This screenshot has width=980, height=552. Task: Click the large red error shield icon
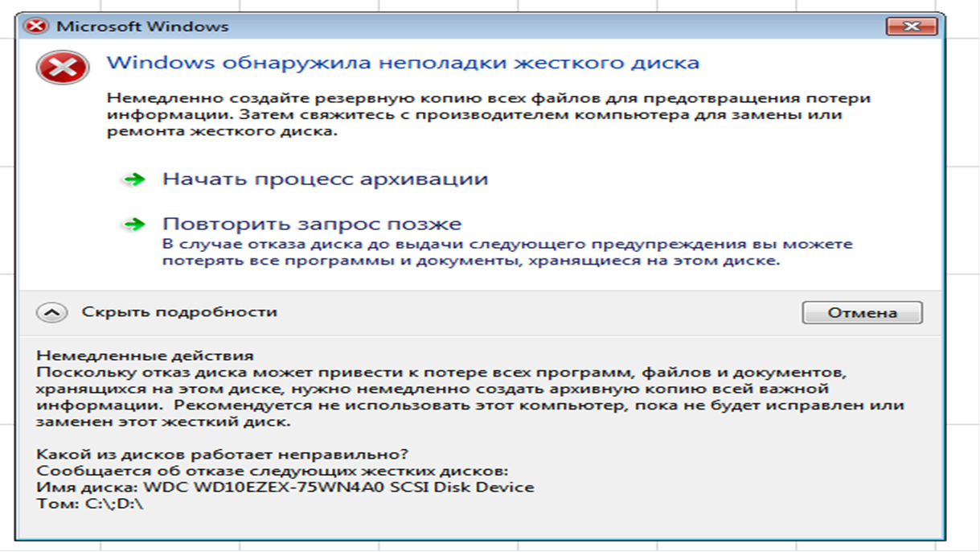pyautogui.click(x=63, y=67)
